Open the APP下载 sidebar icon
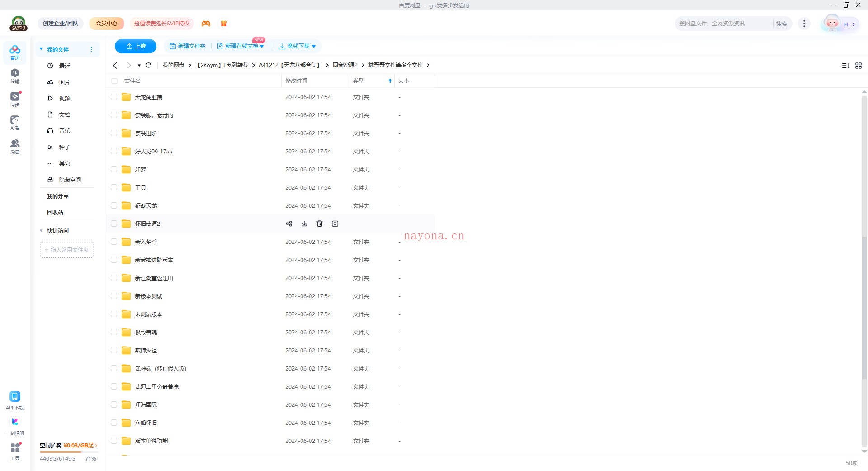 (15, 400)
